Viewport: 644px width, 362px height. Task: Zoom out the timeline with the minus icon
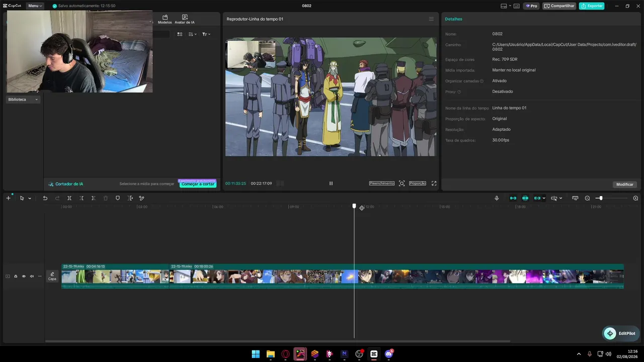[587, 198]
